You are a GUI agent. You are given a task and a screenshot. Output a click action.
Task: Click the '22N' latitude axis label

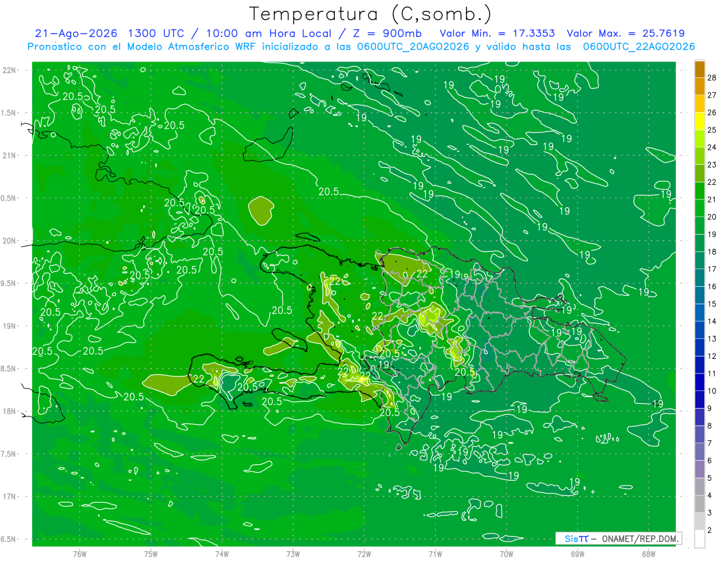click(x=10, y=70)
